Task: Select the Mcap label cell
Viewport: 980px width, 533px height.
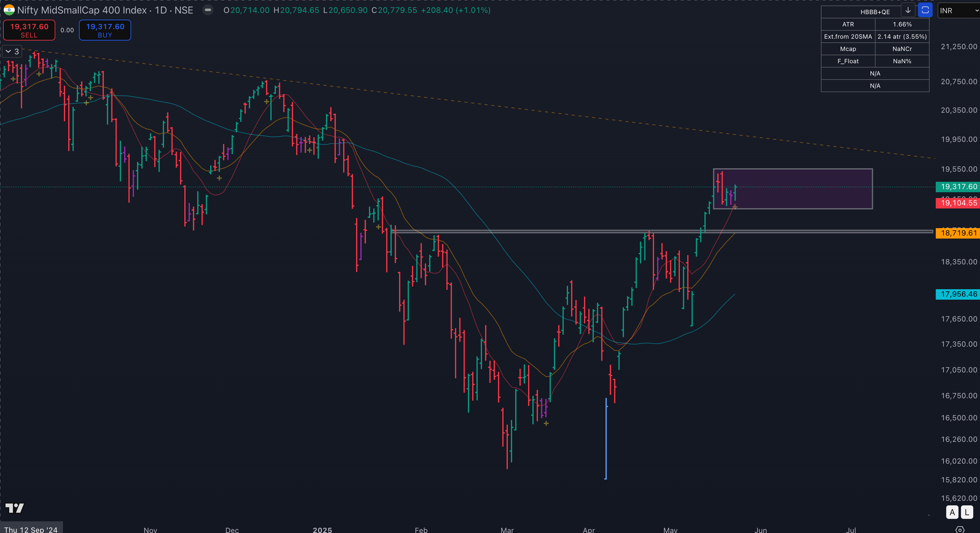Action: click(x=848, y=49)
